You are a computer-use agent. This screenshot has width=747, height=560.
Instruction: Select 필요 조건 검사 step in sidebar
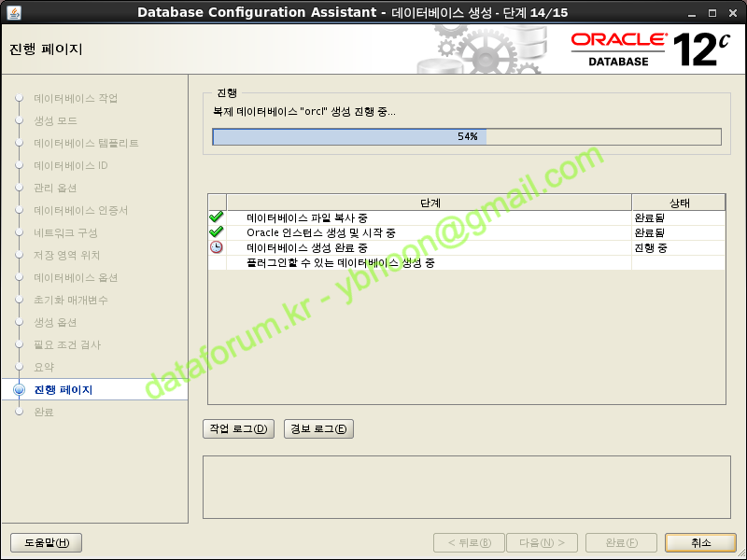(x=67, y=345)
